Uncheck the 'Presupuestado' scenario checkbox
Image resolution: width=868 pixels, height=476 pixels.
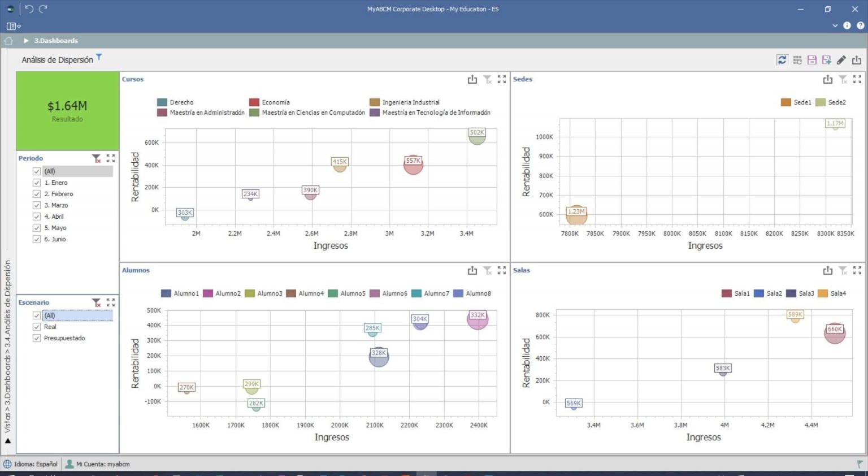[x=37, y=338]
